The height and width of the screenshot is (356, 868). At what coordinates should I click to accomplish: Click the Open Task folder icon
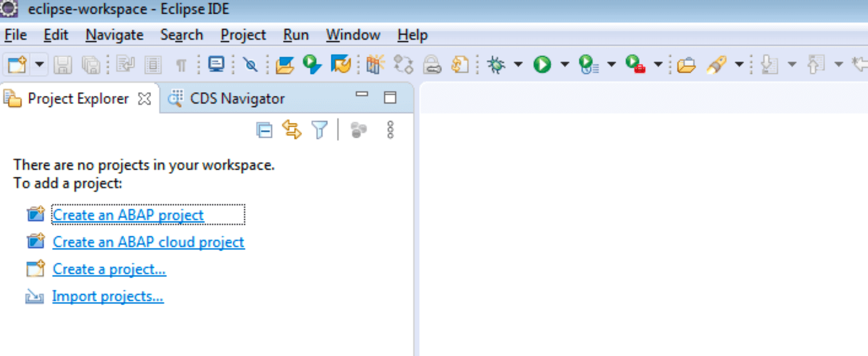coord(686,65)
